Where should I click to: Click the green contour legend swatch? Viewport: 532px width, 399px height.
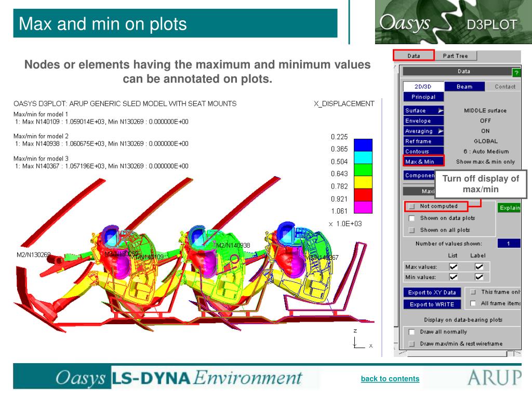tap(363, 170)
